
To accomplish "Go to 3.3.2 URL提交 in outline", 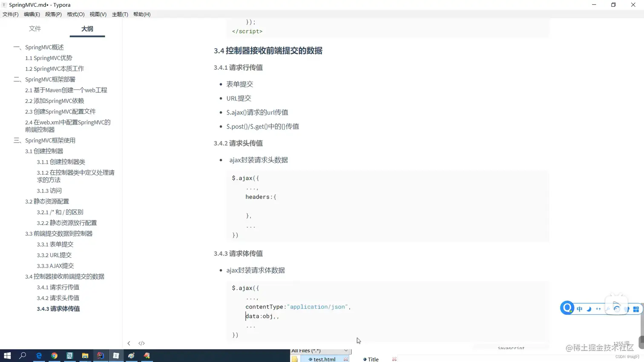I will coord(54,255).
